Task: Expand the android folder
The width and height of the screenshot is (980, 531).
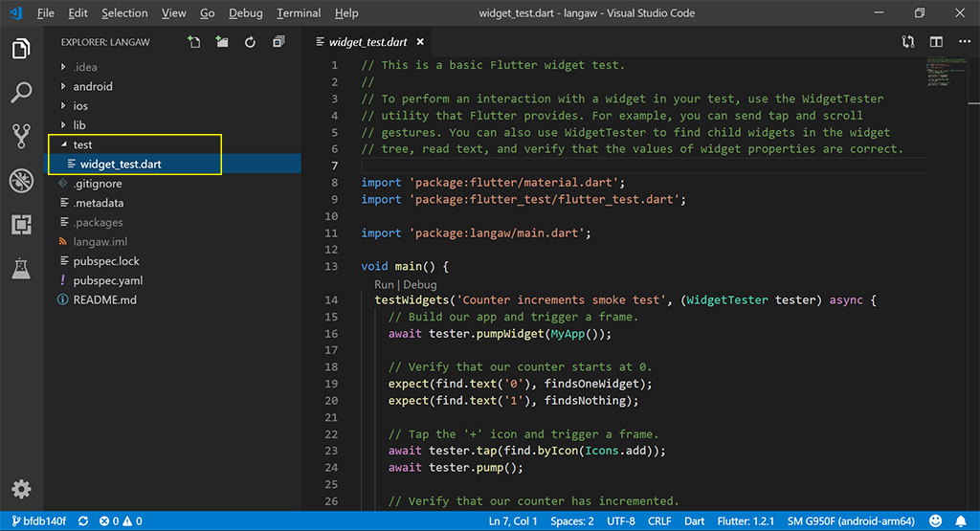Action: [92, 86]
